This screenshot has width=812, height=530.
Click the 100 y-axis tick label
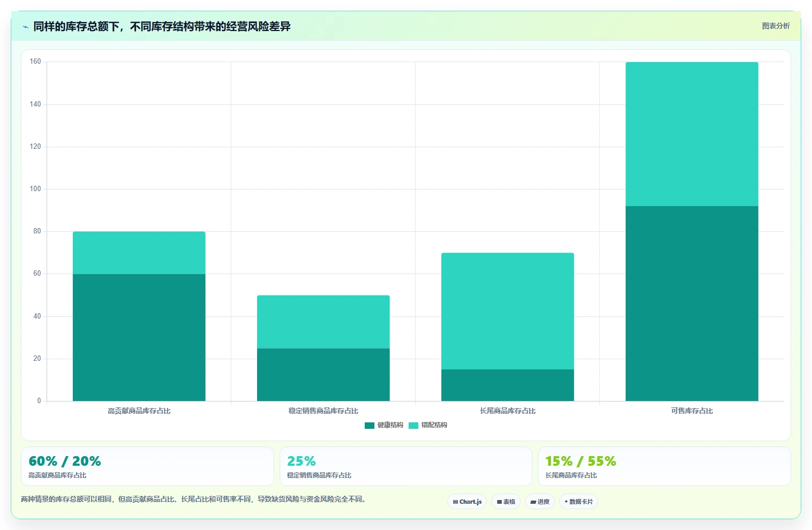tap(35, 189)
